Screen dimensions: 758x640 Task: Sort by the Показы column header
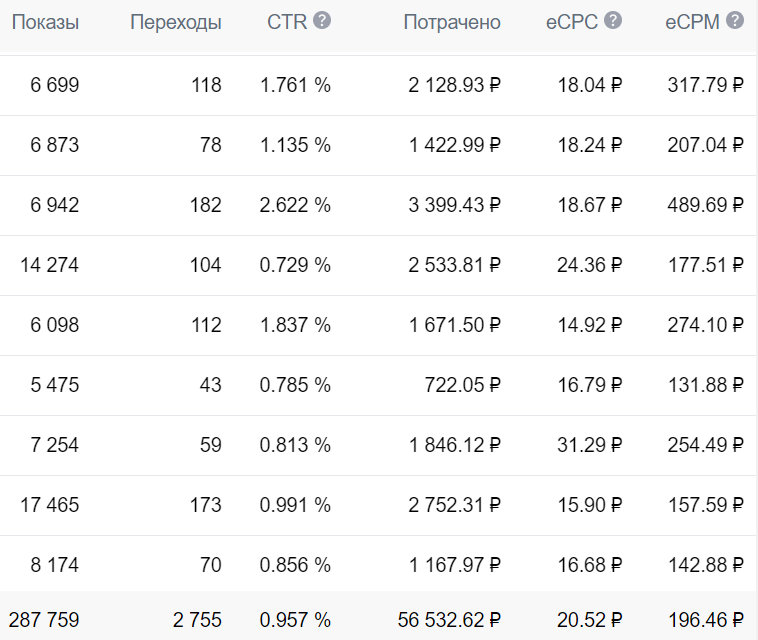(x=45, y=22)
